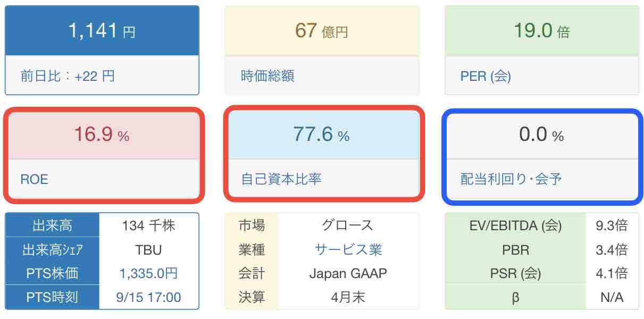The height and width of the screenshot is (319, 644).
Task: Click the PTS price 1,335.0円 link
Action: (x=148, y=273)
